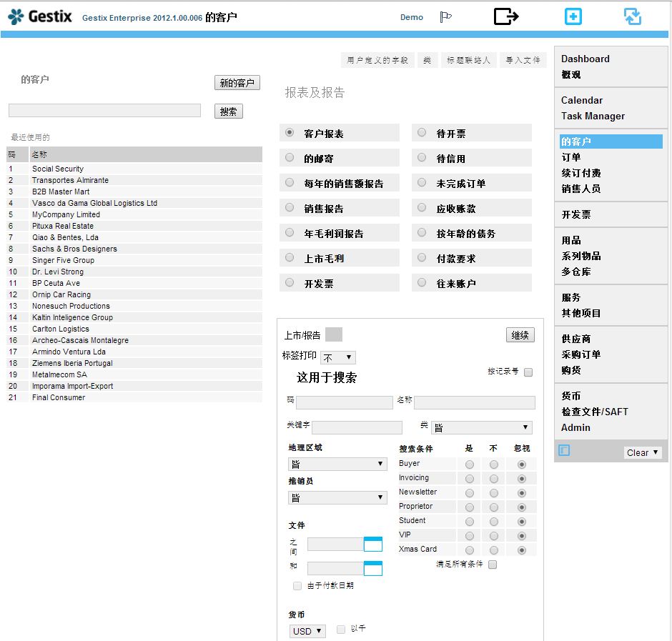Open the 地理区域 dropdown
This screenshot has width=672, height=641.
[337, 464]
